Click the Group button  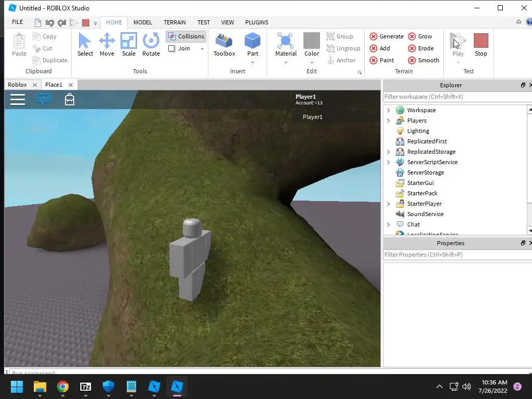340,36
